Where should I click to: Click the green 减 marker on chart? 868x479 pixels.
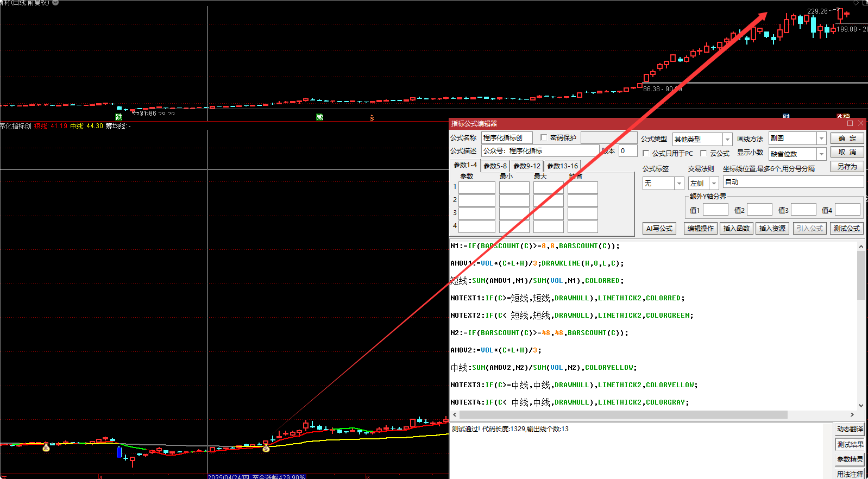click(319, 117)
